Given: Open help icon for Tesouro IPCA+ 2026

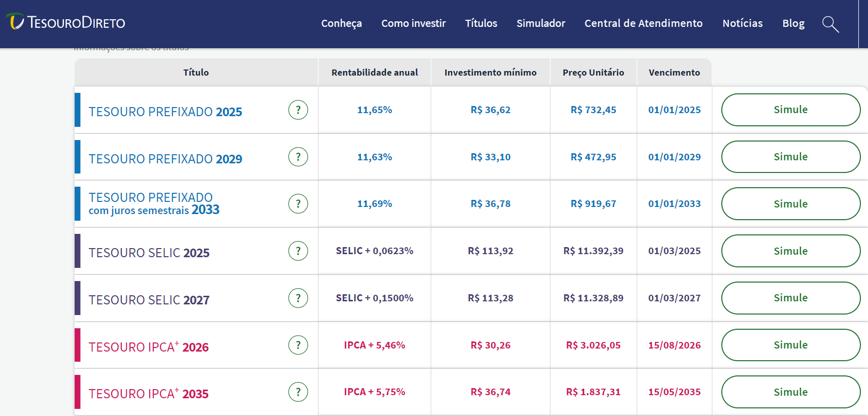Looking at the screenshot, I should click(298, 345).
